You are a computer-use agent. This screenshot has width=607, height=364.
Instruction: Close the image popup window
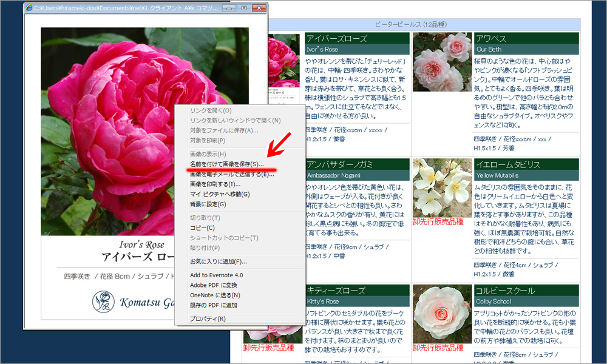coord(259,8)
